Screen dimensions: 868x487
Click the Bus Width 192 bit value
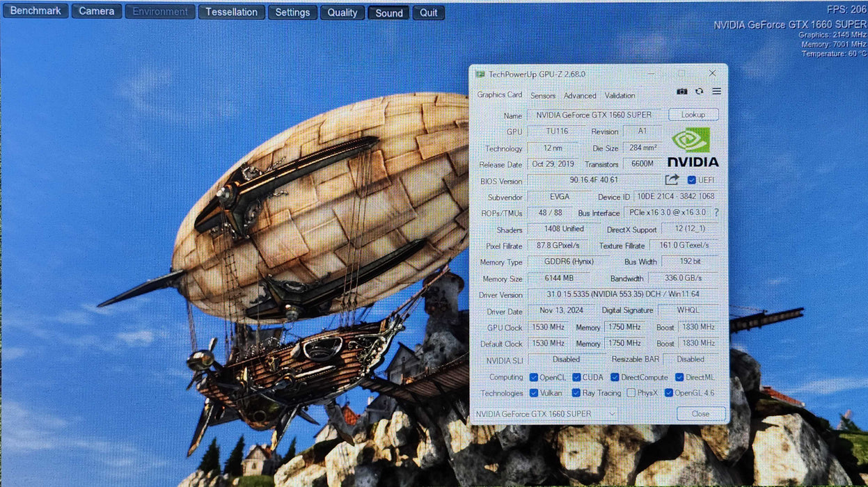click(690, 262)
